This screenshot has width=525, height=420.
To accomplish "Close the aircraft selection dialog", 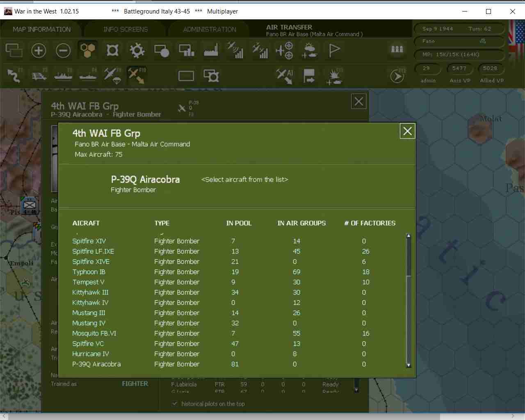I will tap(407, 131).
